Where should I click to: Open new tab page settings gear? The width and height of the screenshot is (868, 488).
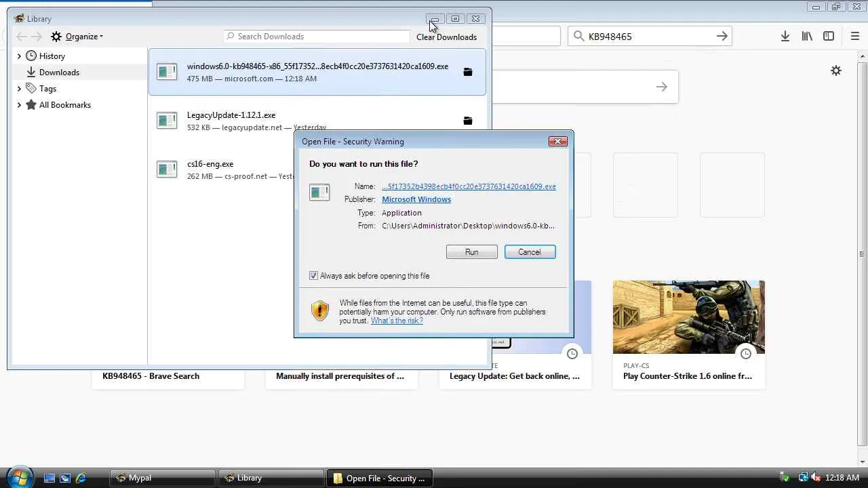(x=836, y=70)
